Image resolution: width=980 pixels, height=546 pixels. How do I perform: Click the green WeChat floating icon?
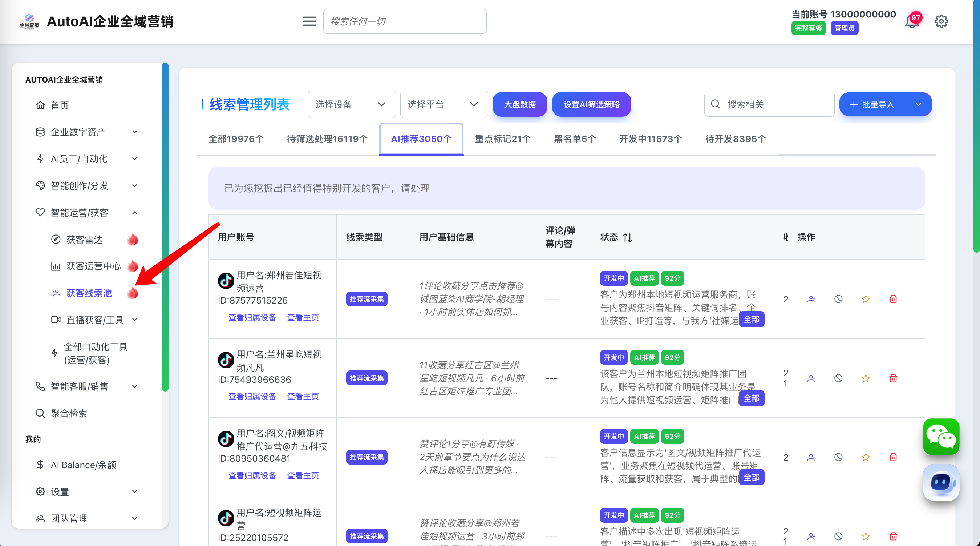pos(941,436)
